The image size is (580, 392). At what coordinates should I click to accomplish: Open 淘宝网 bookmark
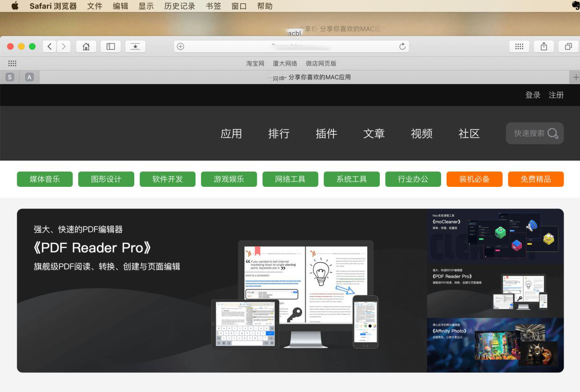pos(255,63)
